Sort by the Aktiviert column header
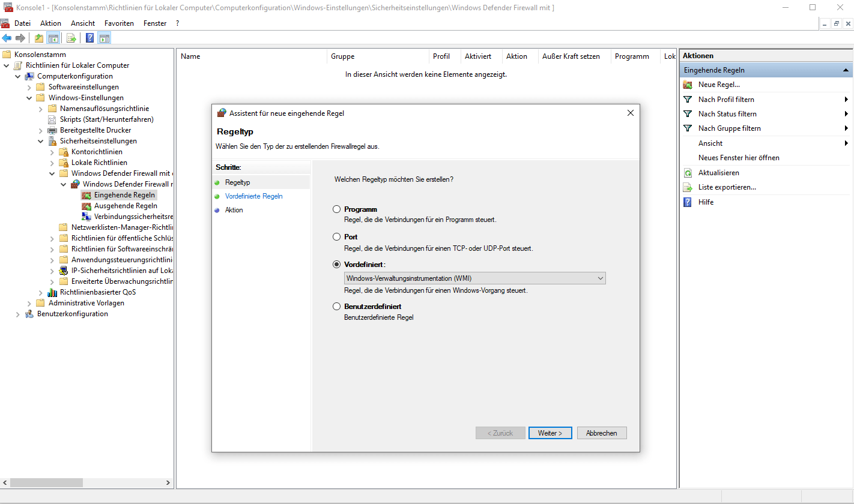This screenshot has width=854, height=504. click(481, 56)
